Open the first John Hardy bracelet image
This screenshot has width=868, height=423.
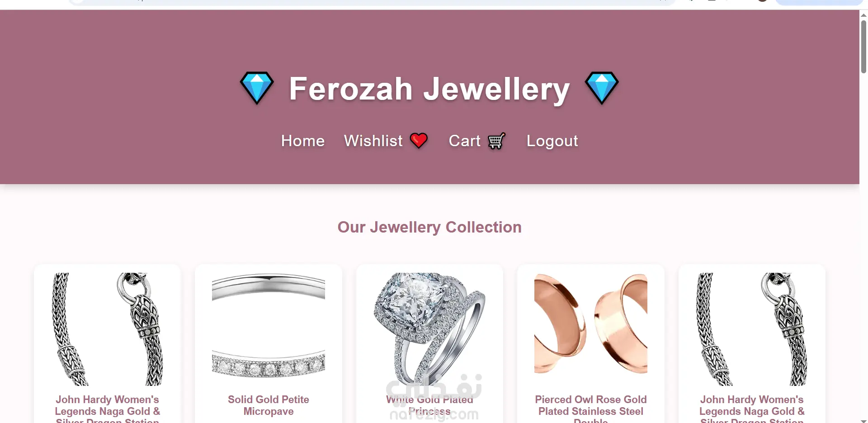coord(108,329)
